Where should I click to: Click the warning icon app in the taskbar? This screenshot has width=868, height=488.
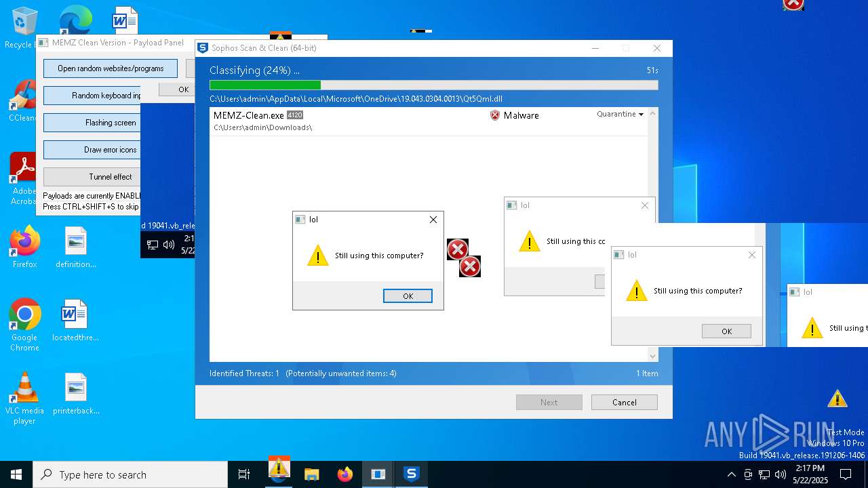[x=279, y=470]
